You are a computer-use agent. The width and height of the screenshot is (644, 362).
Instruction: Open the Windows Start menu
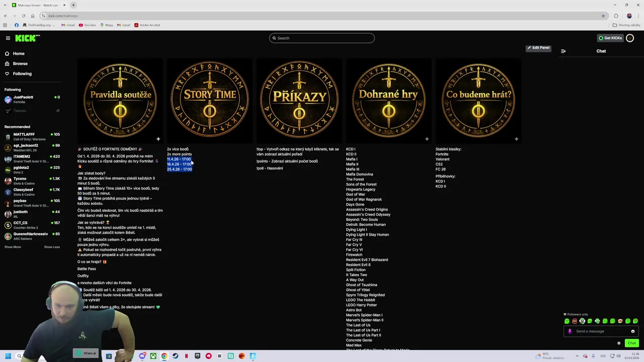tap(8, 356)
